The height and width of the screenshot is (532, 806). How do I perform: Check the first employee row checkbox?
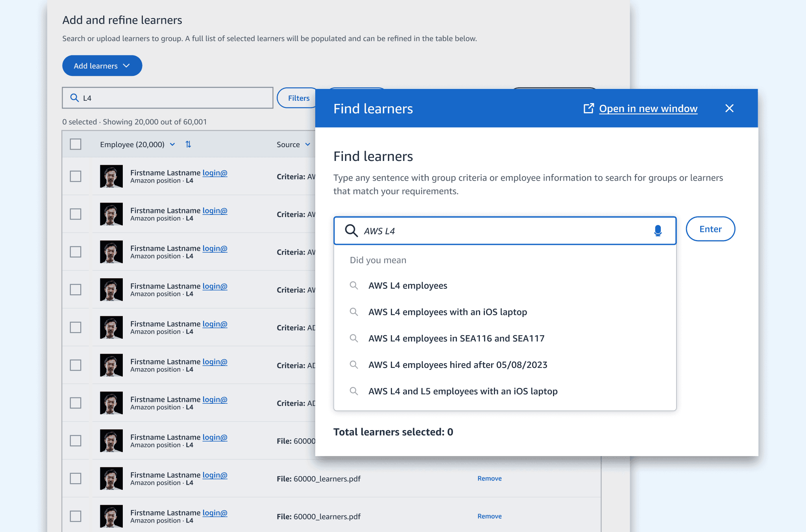[x=76, y=176]
